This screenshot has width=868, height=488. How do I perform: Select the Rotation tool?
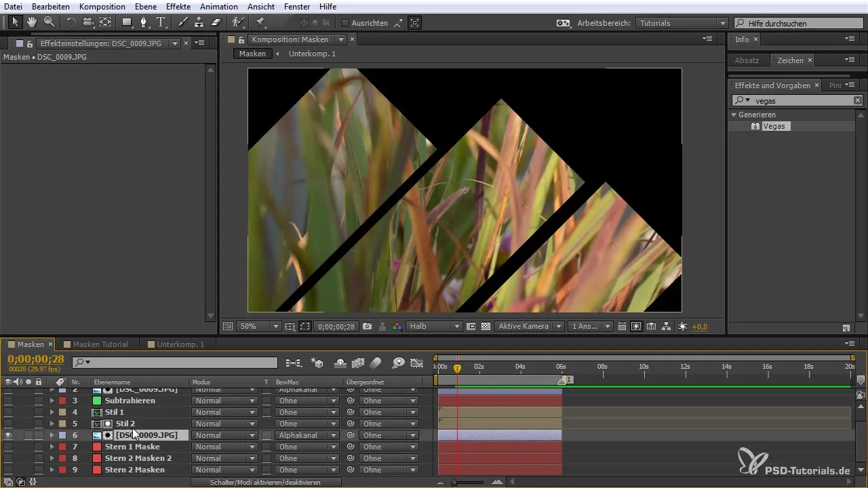click(71, 22)
